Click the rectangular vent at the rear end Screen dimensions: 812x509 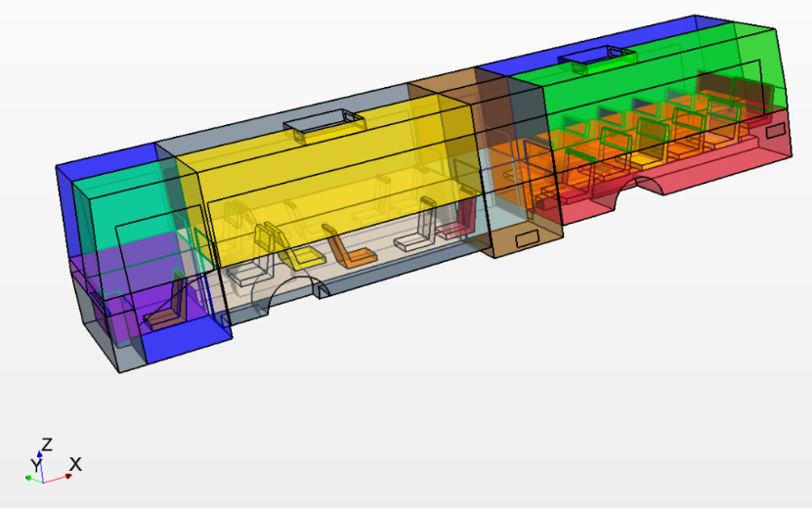[776, 130]
